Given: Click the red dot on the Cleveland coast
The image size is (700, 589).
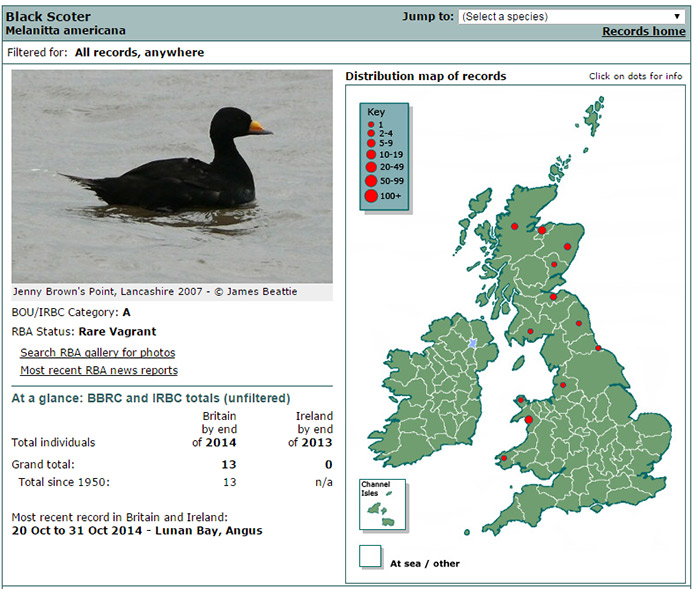Looking at the screenshot, I should pos(598,348).
